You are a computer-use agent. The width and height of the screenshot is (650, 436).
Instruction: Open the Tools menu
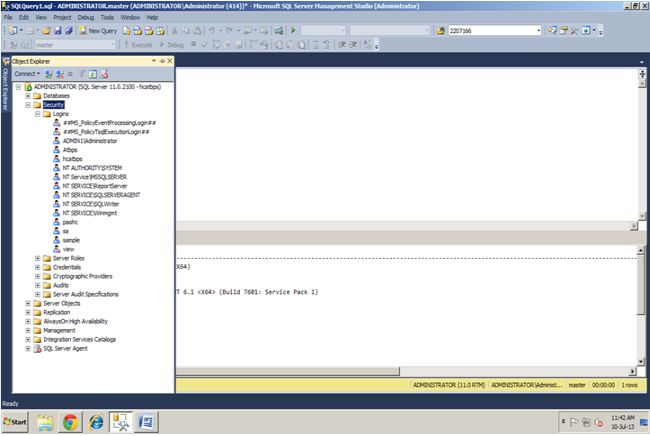pyautogui.click(x=107, y=17)
